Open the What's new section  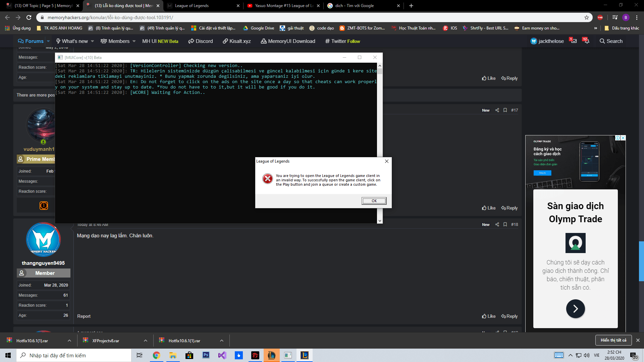(x=72, y=41)
